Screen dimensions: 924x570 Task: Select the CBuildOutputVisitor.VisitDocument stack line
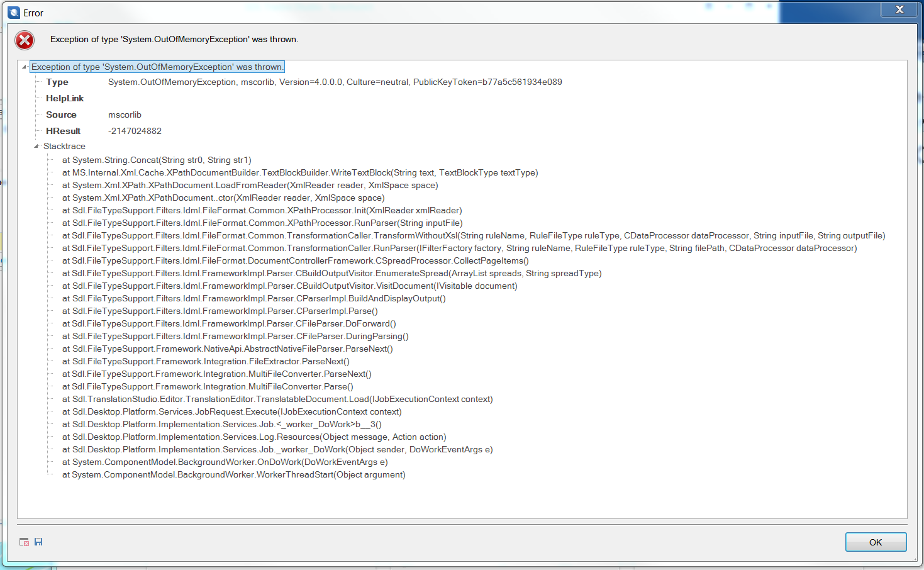[x=290, y=286]
